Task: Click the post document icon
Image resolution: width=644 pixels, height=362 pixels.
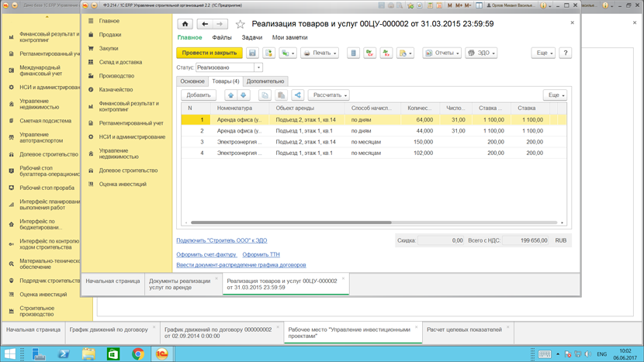Action: pos(268,53)
